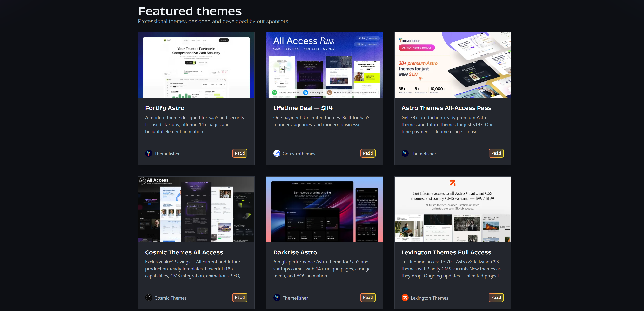Click description 'A modern theme designed for SaaS'
The width and height of the screenshot is (644, 311).
[196, 125]
